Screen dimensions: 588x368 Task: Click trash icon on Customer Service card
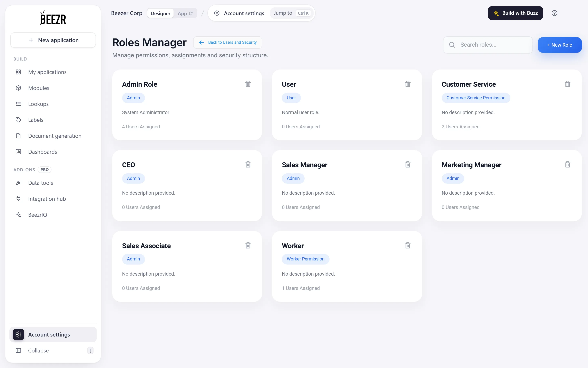[567, 84]
